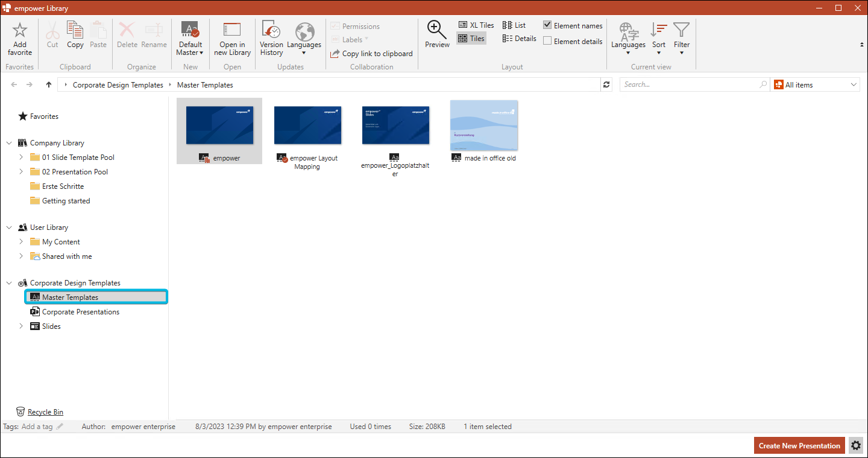Expand the Shared with me folder
Screen dimensions: 868x458
coord(21,256)
